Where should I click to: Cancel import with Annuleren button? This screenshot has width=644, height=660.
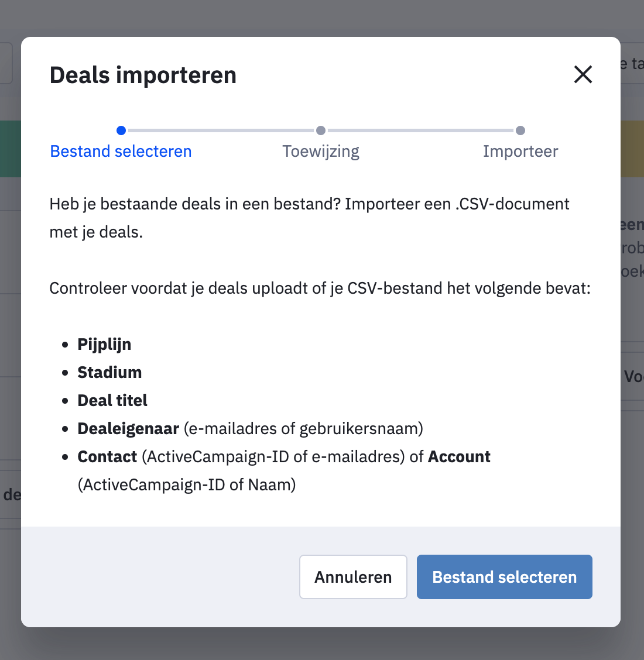[353, 577]
